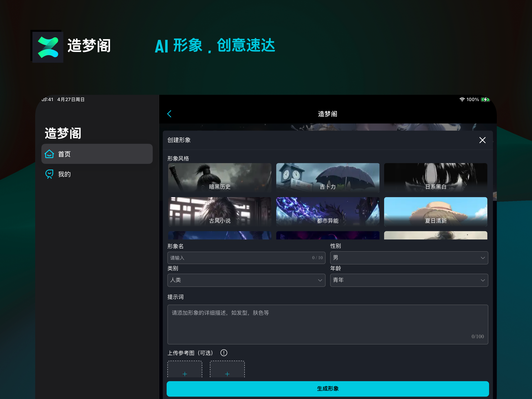532x399 pixels.
Task: Open the 首页 sidebar menu item
Action: click(97, 154)
